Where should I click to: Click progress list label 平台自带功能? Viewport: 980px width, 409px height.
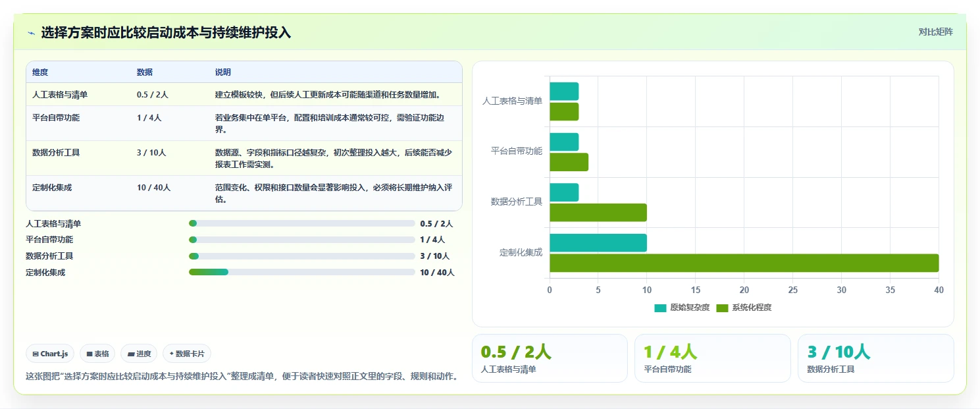point(49,240)
